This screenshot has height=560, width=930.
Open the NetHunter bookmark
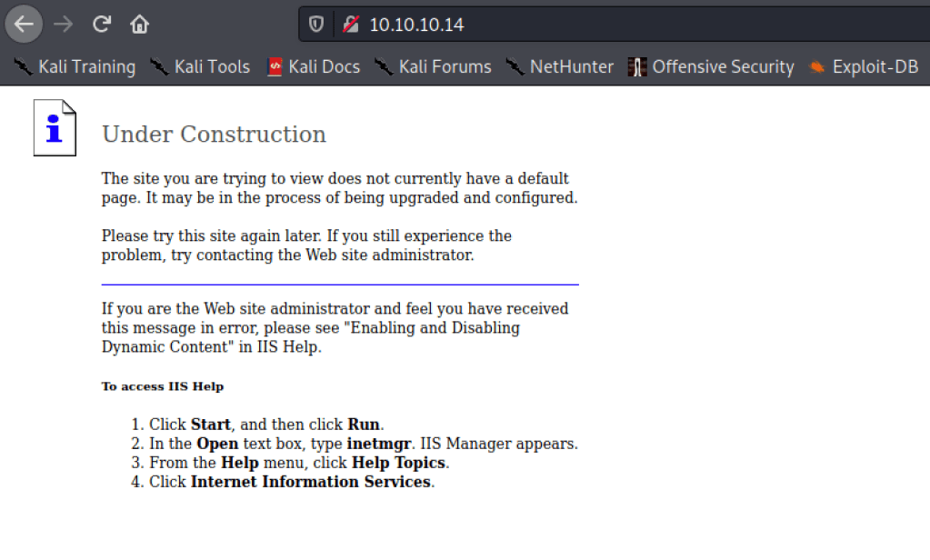(x=560, y=66)
